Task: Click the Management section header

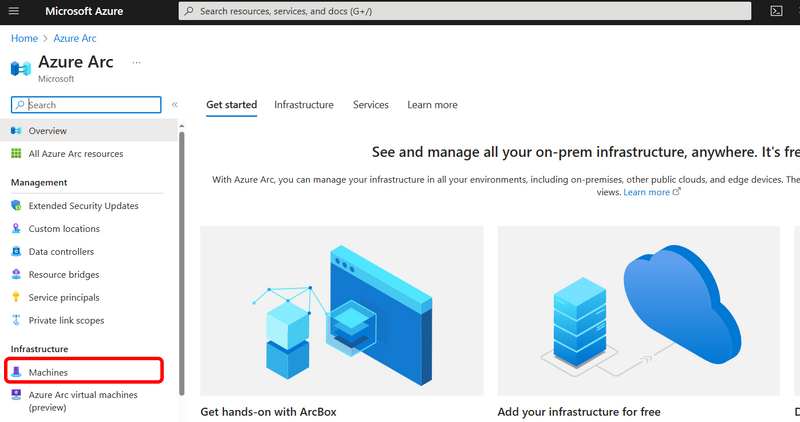Action: coord(39,182)
